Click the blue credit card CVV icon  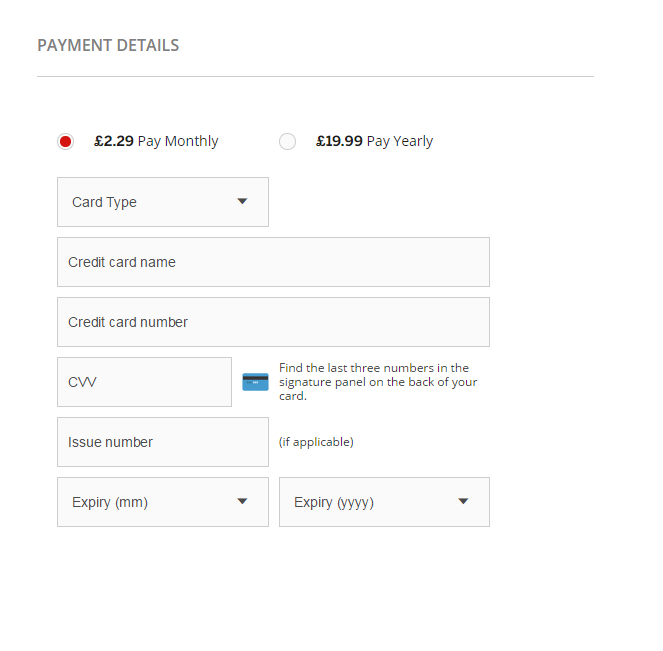[255, 382]
